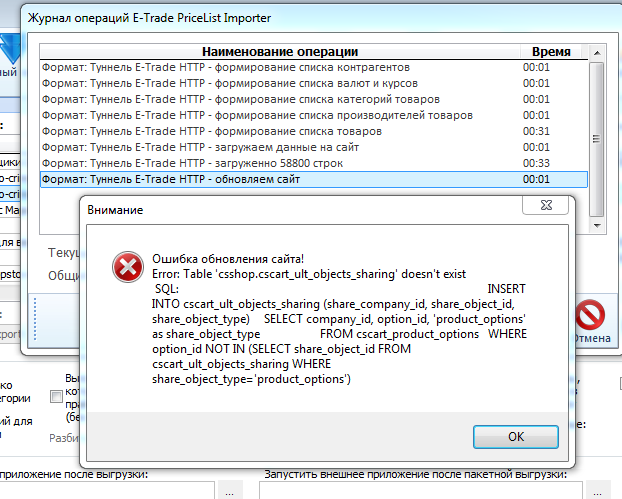Viewport: 622px width, 499px height.
Task: Click the Ошибка обновления сайта! message text
Action: (x=228, y=259)
